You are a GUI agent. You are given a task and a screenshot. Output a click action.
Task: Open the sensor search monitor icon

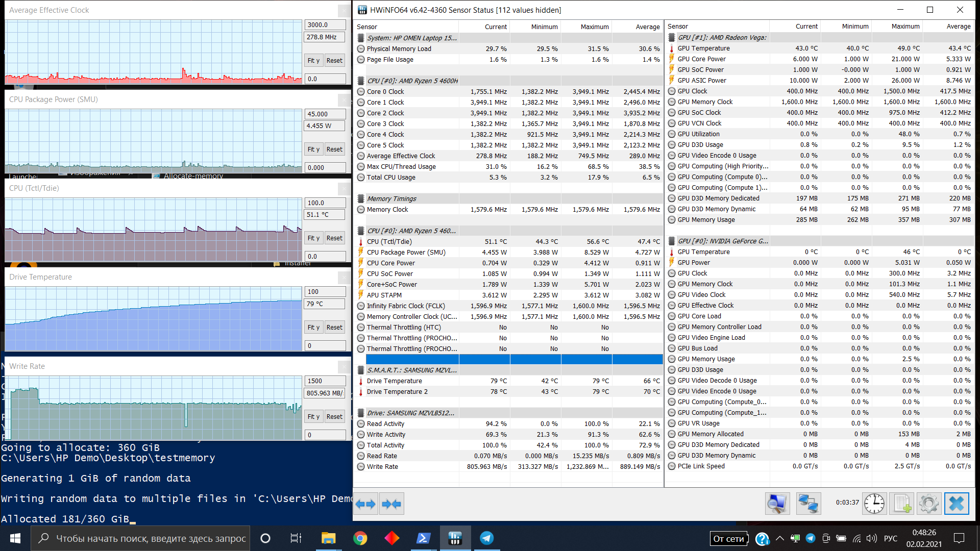777,504
